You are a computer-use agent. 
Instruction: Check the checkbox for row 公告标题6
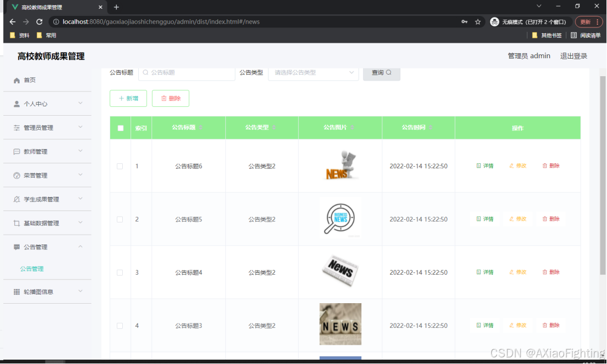coord(120,166)
